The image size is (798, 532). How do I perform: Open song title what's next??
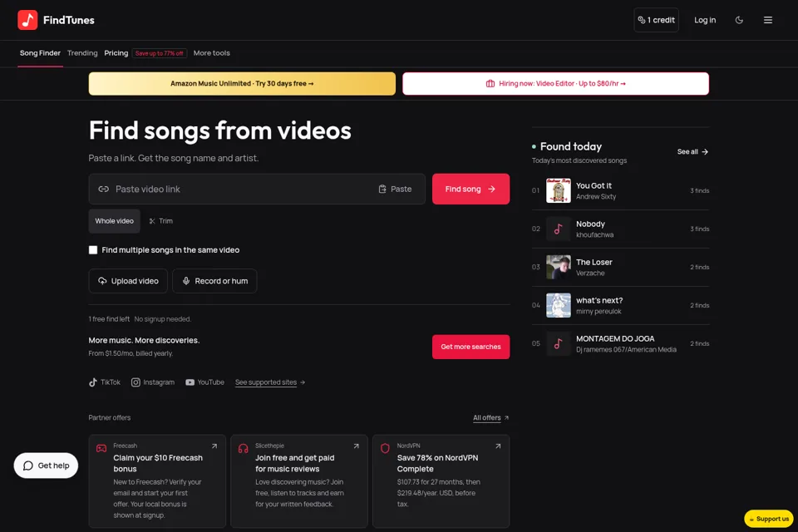click(x=599, y=300)
